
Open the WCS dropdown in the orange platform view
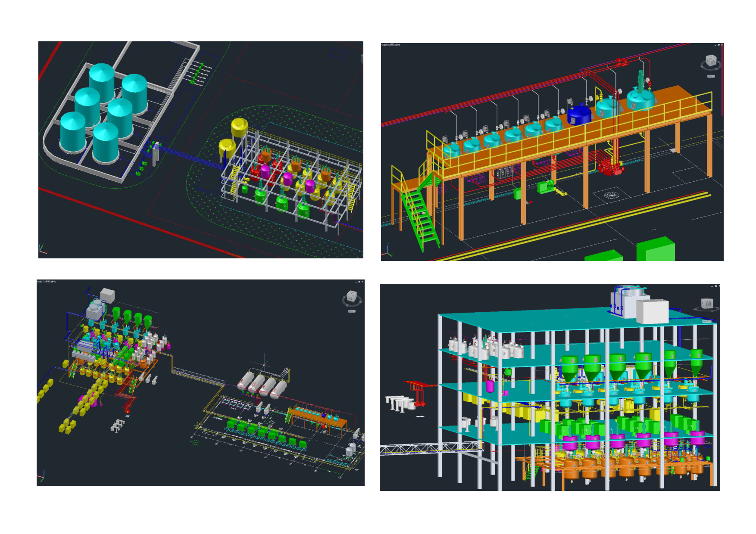coord(711,76)
